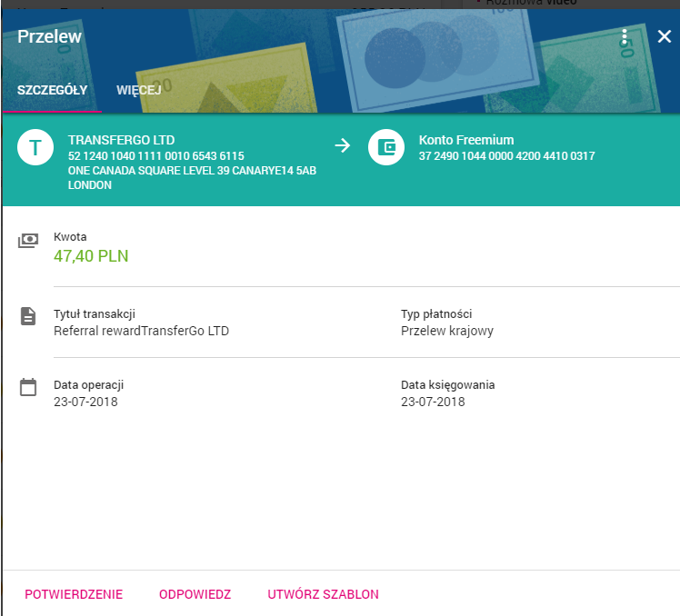This screenshot has height=616, width=680.
Task: Click the arrow between sender and recipient
Action: point(342,145)
